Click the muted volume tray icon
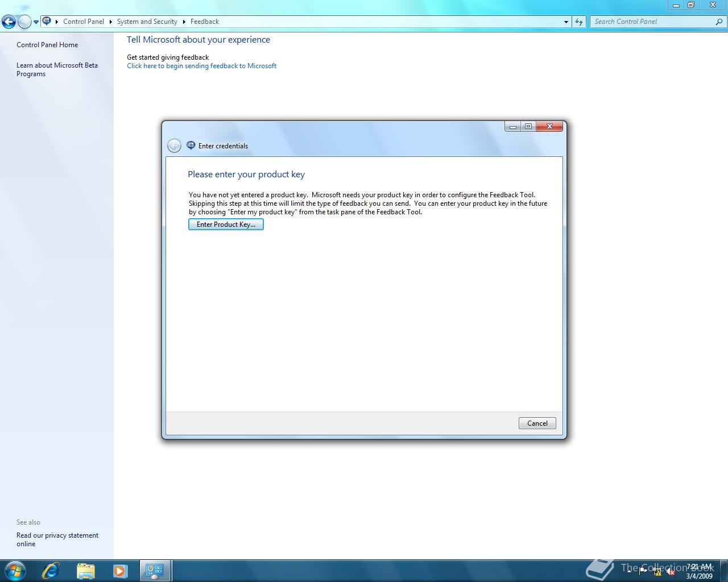 671,571
